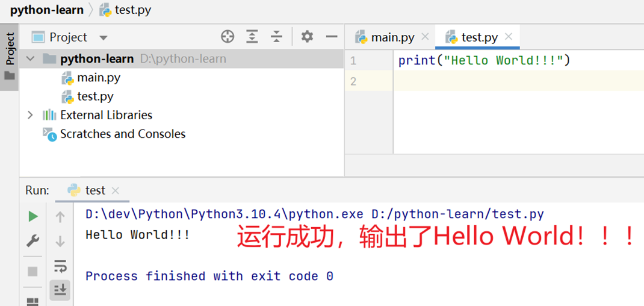Rerun test with green play icon
The height and width of the screenshot is (306, 644).
point(33,216)
